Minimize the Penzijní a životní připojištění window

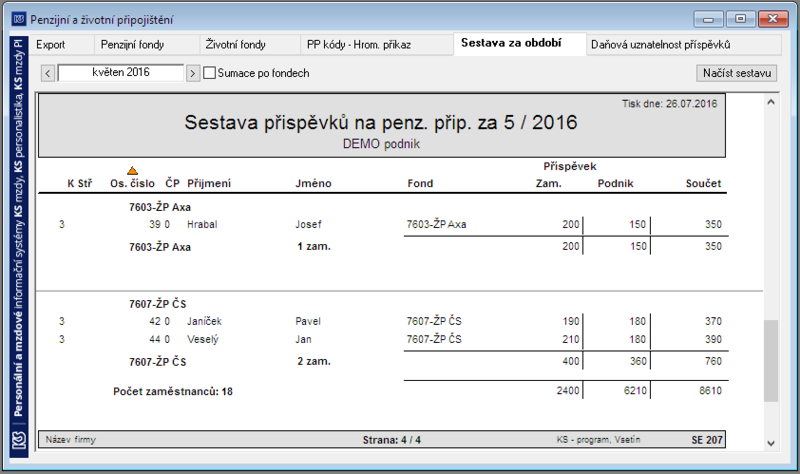tap(709, 19)
